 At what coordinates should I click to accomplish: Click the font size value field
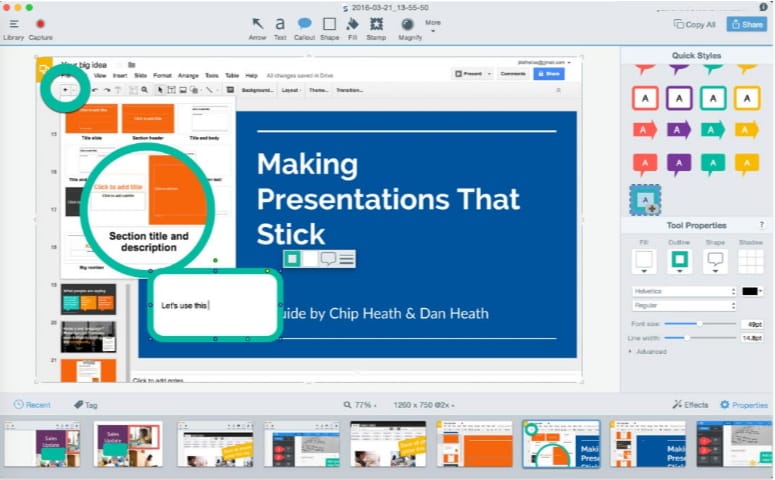[752, 324]
